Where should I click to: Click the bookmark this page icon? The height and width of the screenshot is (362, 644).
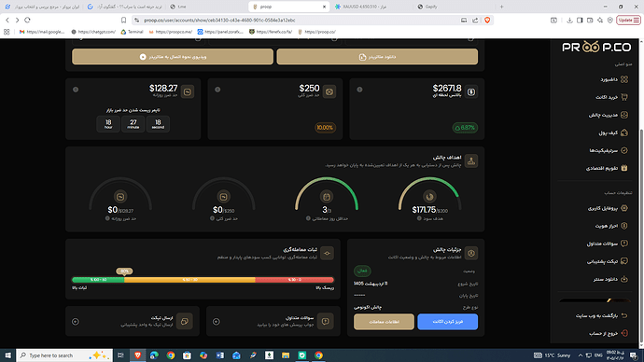tap(123, 21)
